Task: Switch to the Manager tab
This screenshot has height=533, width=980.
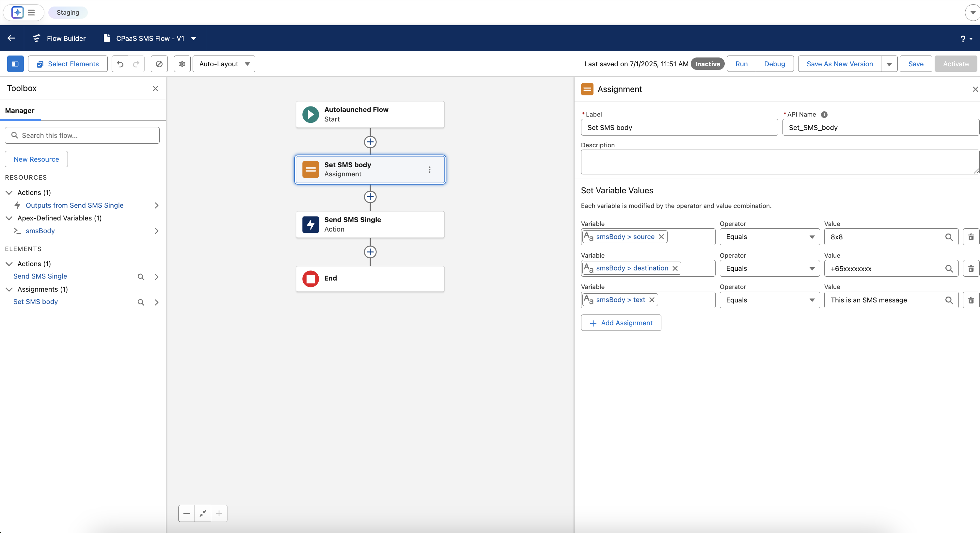Action: point(20,111)
